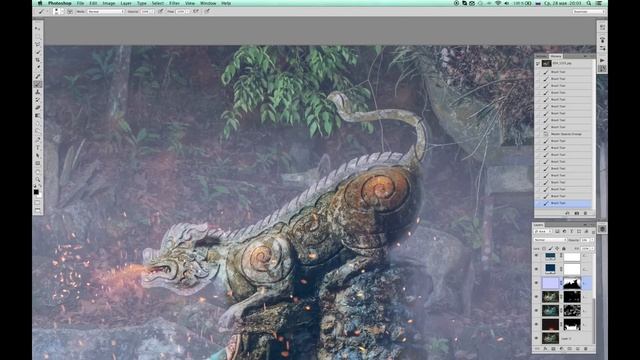Delete layer trash icon

(586, 349)
